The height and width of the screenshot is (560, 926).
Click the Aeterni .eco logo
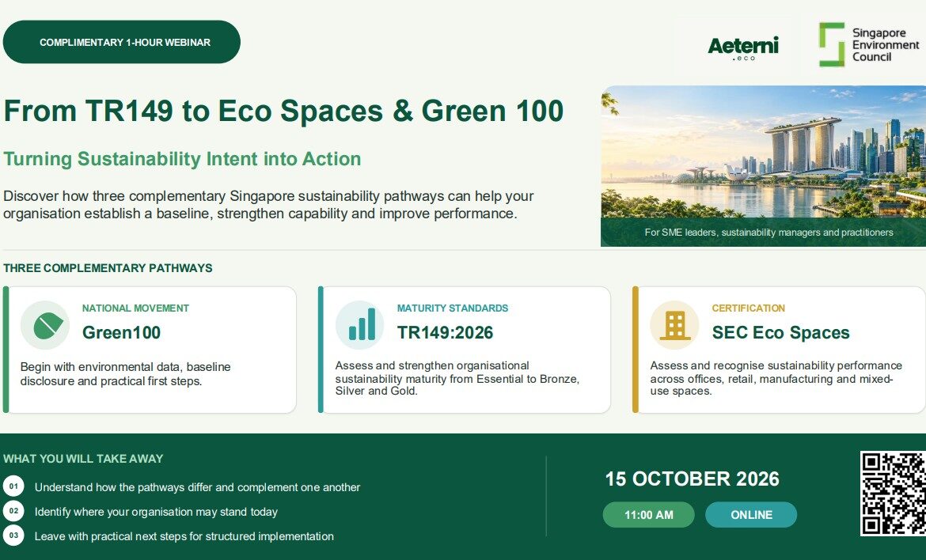(743, 48)
